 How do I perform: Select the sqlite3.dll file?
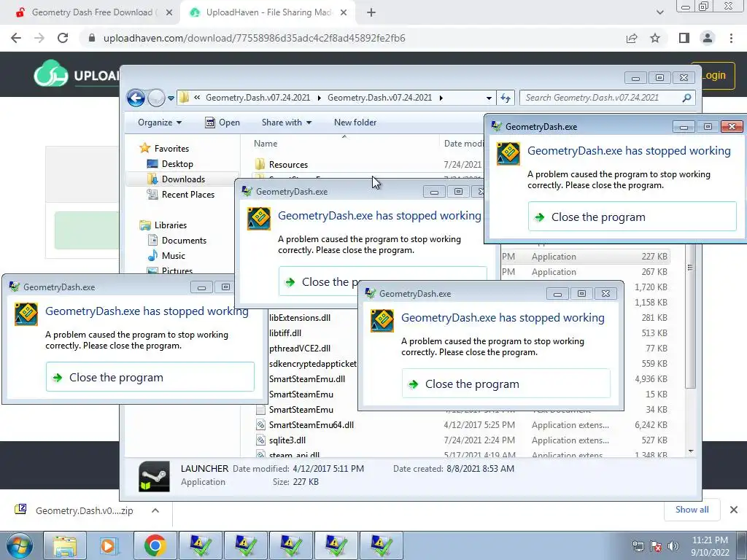tap(287, 440)
